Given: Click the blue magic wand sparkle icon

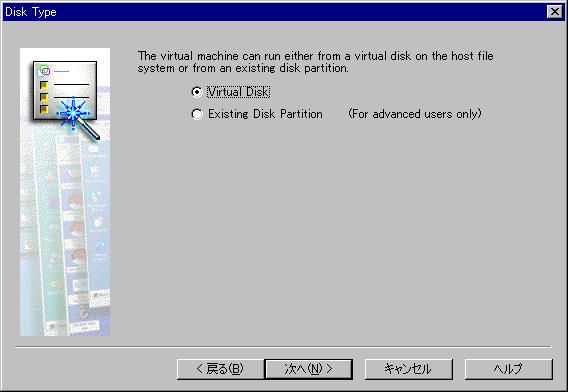Looking at the screenshot, I should [x=74, y=113].
